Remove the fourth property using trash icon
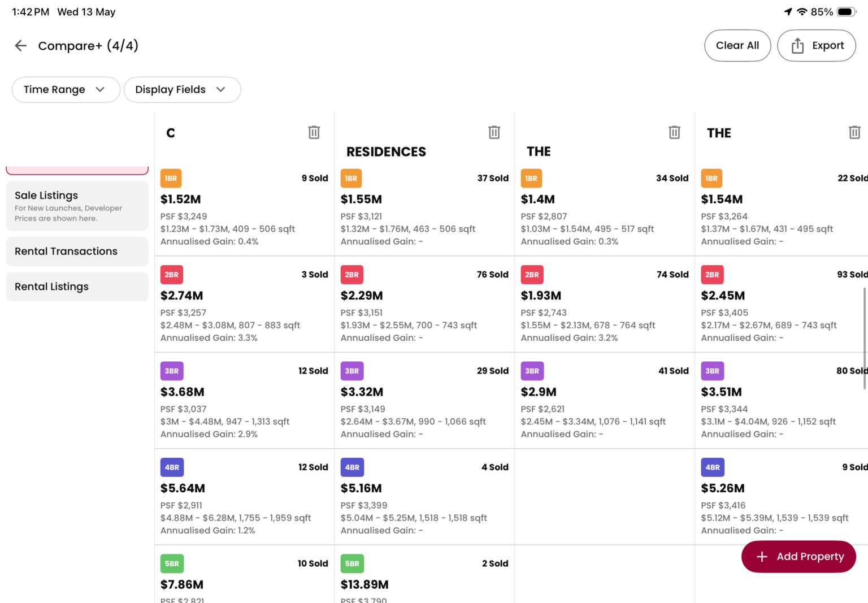 point(854,132)
